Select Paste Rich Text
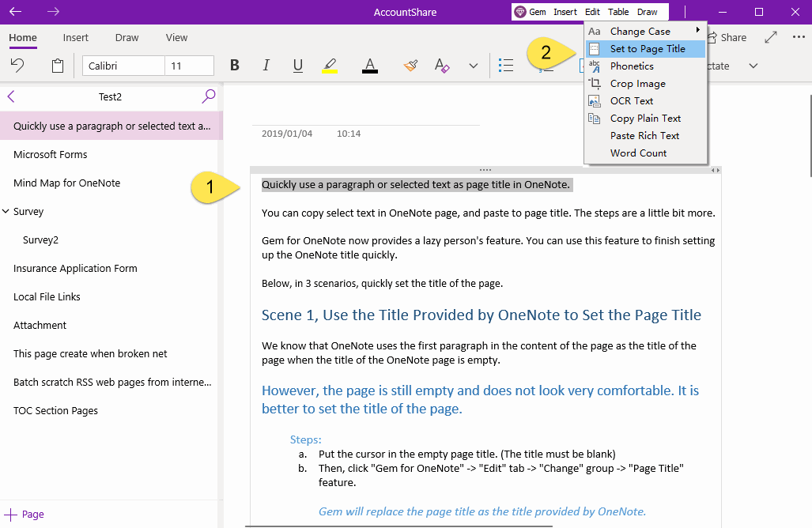812x528 pixels. click(x=646, y=135)
